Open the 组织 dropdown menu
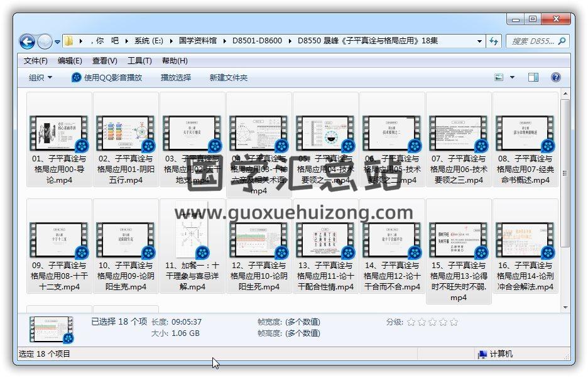This screenshot has width=588, height=378. (40, 77)
